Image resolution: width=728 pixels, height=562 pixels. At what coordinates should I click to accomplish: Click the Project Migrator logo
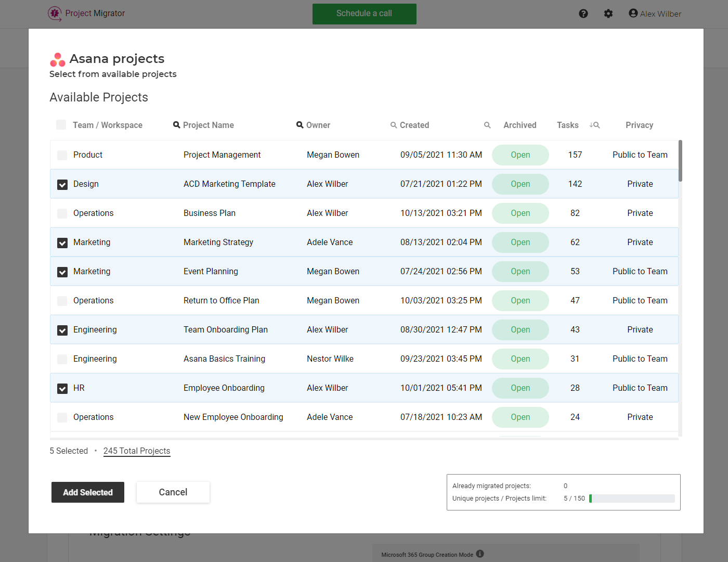55,14
